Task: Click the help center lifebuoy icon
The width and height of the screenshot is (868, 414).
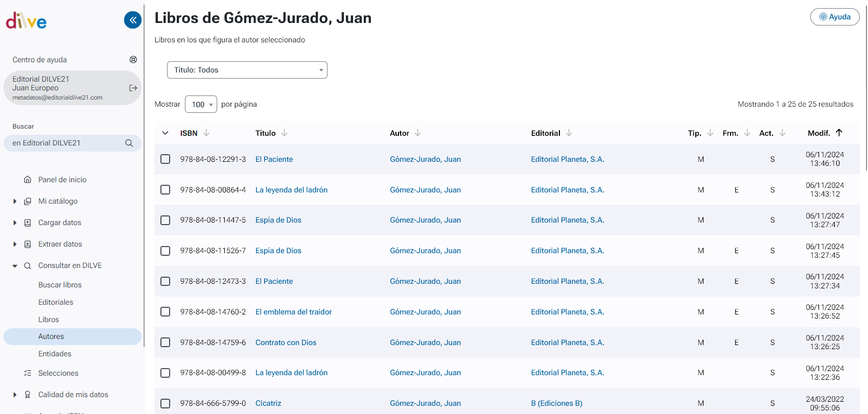Action: [x=133, y=60]
